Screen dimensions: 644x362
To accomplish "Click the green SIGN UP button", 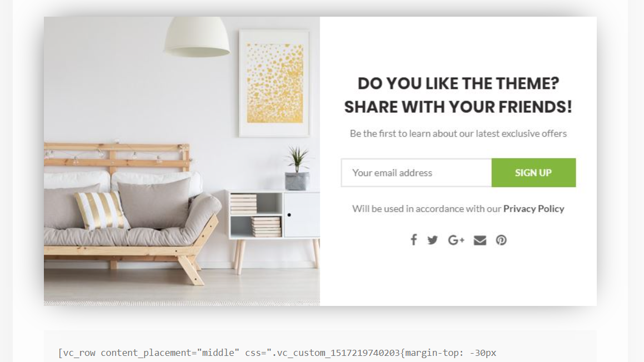I will (533, 173).
